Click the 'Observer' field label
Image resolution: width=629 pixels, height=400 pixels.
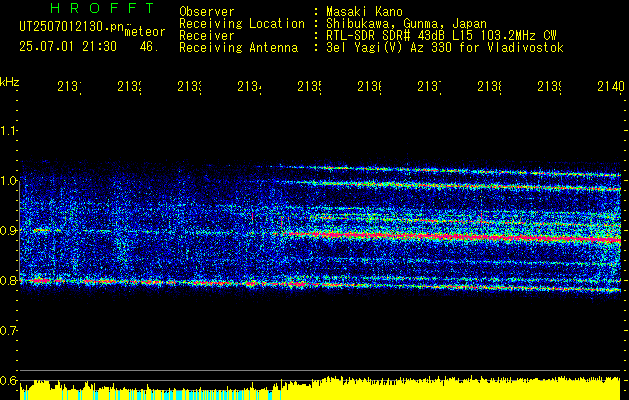pyautogui.click(x=207, y=12)
